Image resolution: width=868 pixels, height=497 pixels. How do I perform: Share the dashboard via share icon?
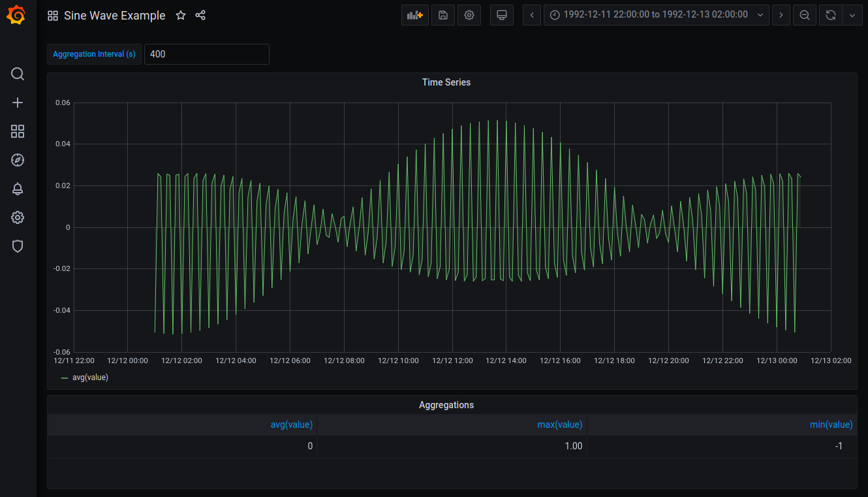point(200,15)
